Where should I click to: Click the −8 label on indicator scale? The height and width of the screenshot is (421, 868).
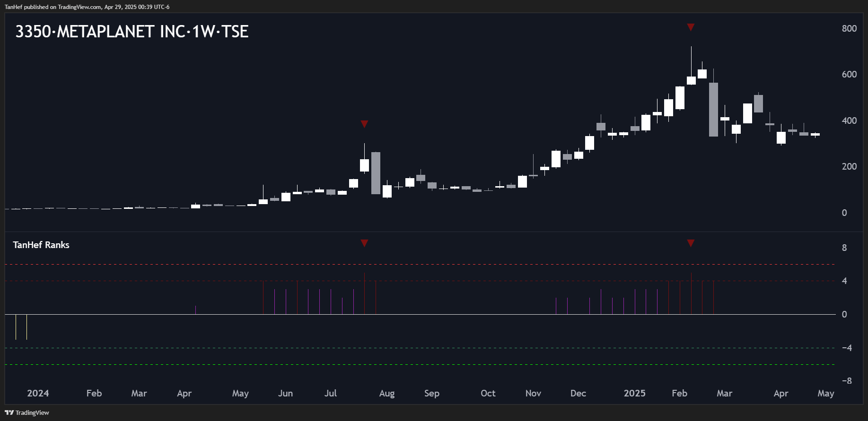coord(847,380)
